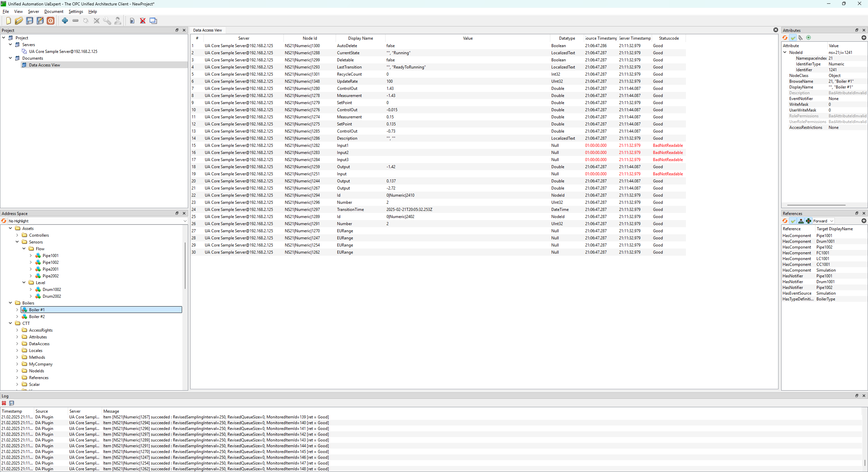The image size is (868, 472).
Task: Click the blue plus Add Server icon
Action: [x=65, y=21]
